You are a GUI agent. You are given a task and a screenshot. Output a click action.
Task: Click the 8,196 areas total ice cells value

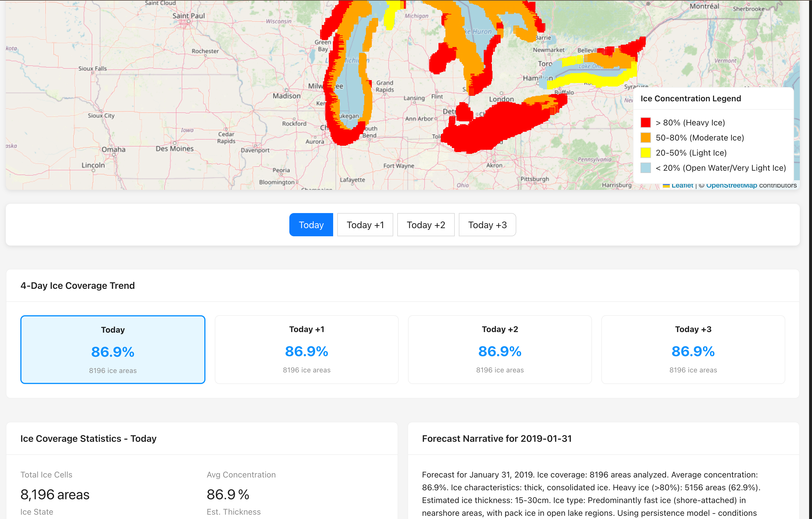[55, 494]
